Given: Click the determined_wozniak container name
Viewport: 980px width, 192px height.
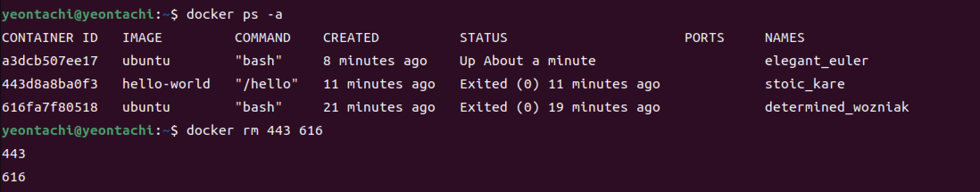Looking at the screenshot, I should (837, 107).
